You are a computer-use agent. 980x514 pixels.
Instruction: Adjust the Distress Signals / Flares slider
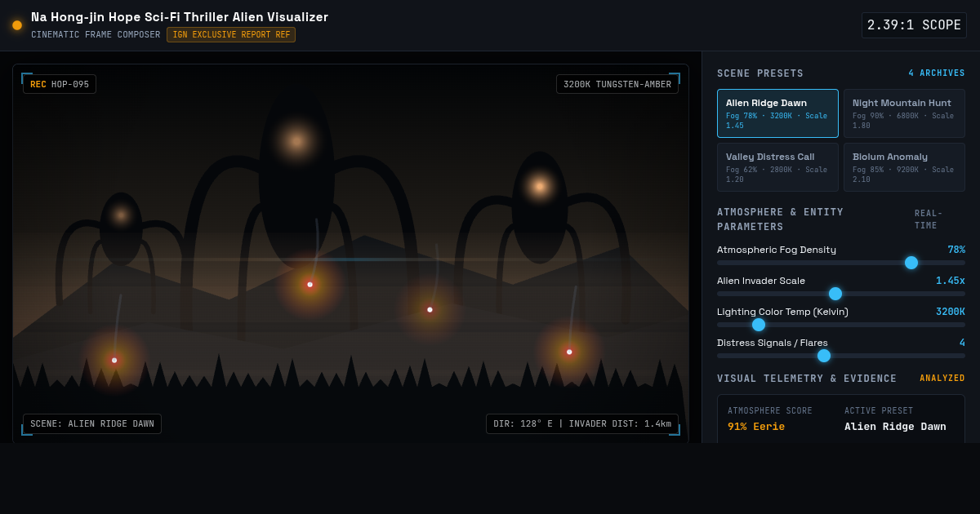click(x=841, y=356)
